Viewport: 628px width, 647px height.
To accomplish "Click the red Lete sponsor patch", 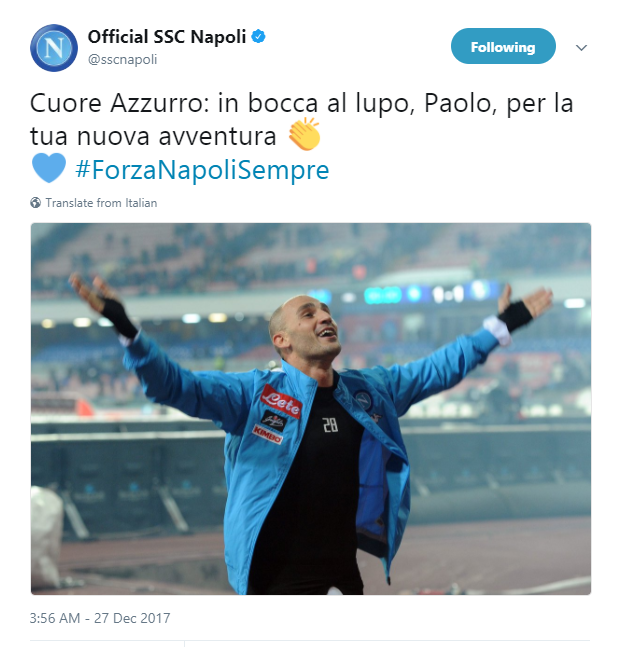I will click(281, 401).
